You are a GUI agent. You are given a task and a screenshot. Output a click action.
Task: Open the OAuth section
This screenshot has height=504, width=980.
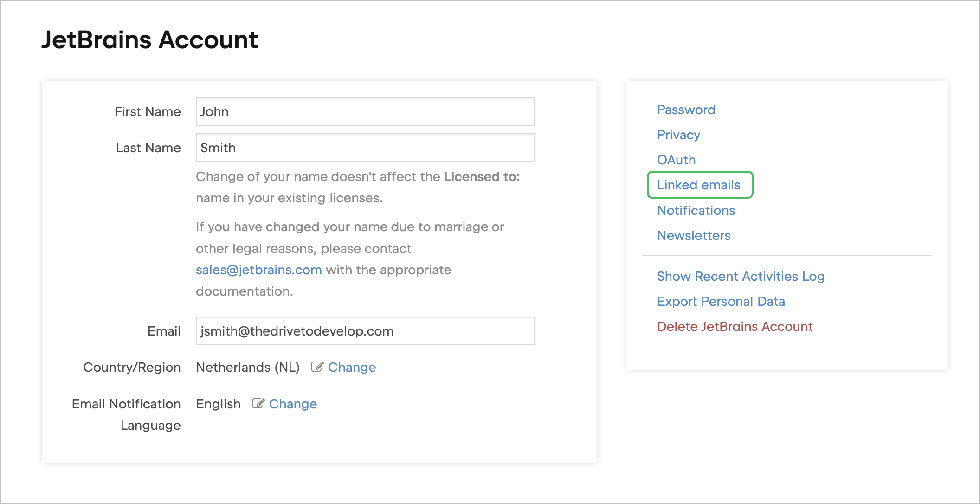click(676, 160)
